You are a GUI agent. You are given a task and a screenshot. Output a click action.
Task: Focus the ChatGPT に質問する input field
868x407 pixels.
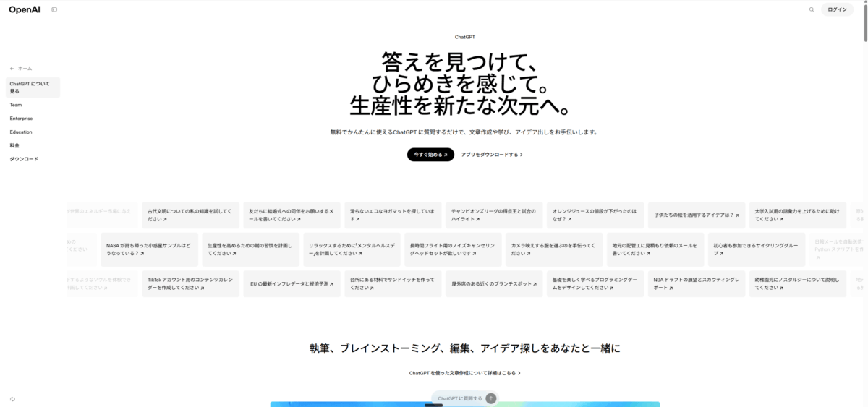[459, 398]
